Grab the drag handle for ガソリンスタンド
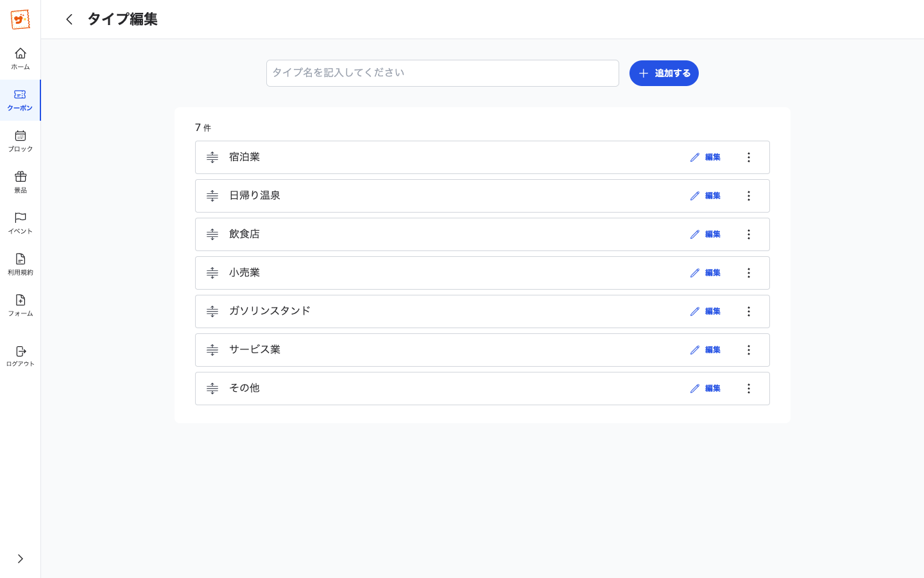 [x=212, y=311]
